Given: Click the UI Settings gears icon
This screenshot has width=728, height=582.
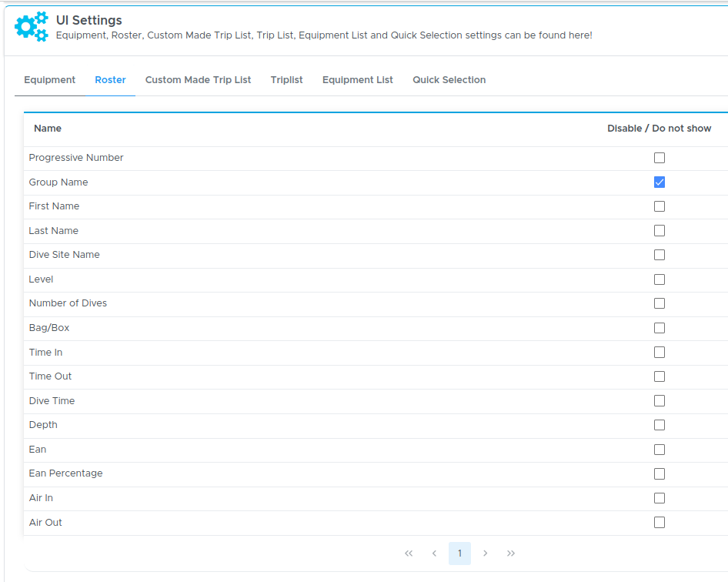Looking at the screenshot, I should tap(32, 27).
